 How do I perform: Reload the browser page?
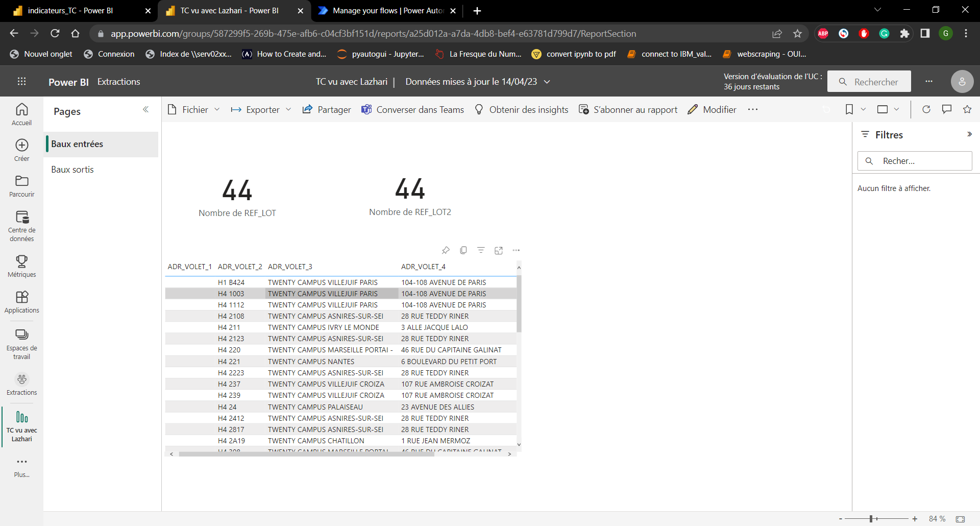click(55, 33)
